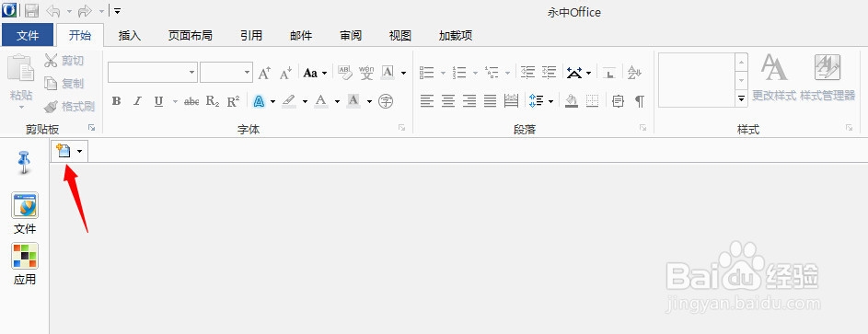Apply the paragraph shading paint bucket

pyautogui.click(x=572, y=100)
